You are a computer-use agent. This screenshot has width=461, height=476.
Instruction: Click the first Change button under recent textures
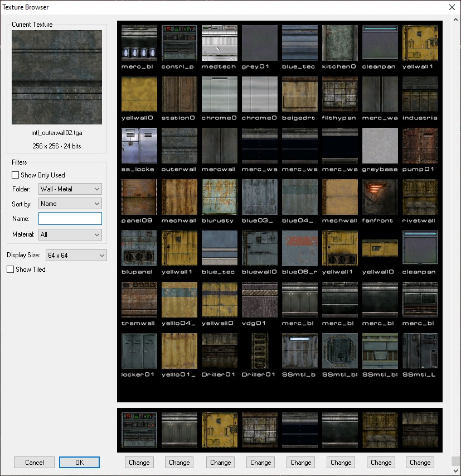(139, 462)
